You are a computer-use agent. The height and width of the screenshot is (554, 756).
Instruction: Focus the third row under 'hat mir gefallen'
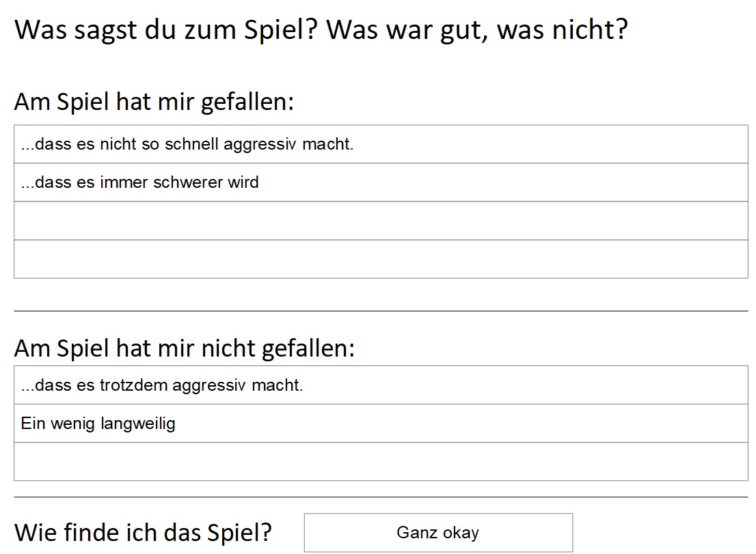pyautogui.click(x=381, y=221)
